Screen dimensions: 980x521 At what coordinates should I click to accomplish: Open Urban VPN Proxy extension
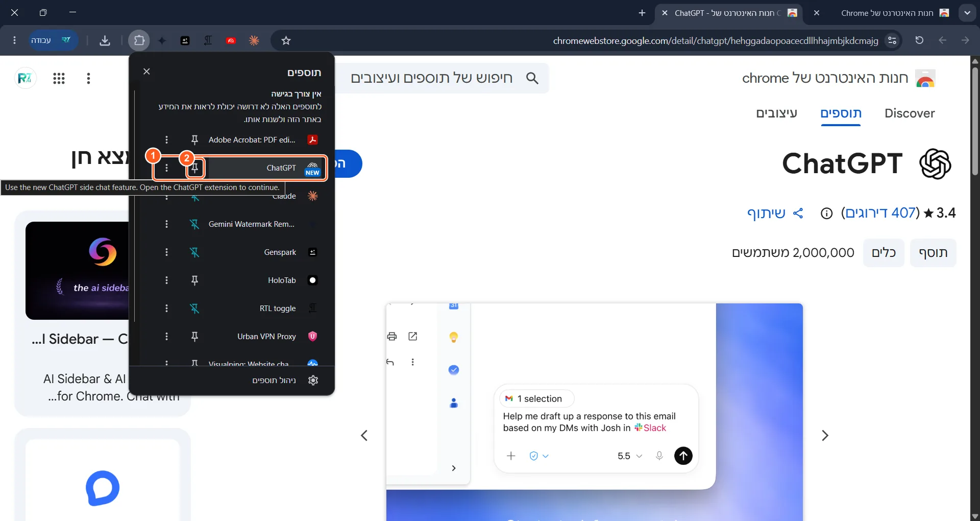(264, 337)
